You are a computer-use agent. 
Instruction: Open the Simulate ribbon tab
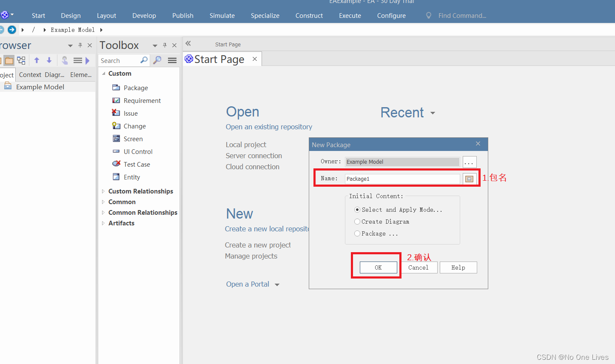point(222,15)
